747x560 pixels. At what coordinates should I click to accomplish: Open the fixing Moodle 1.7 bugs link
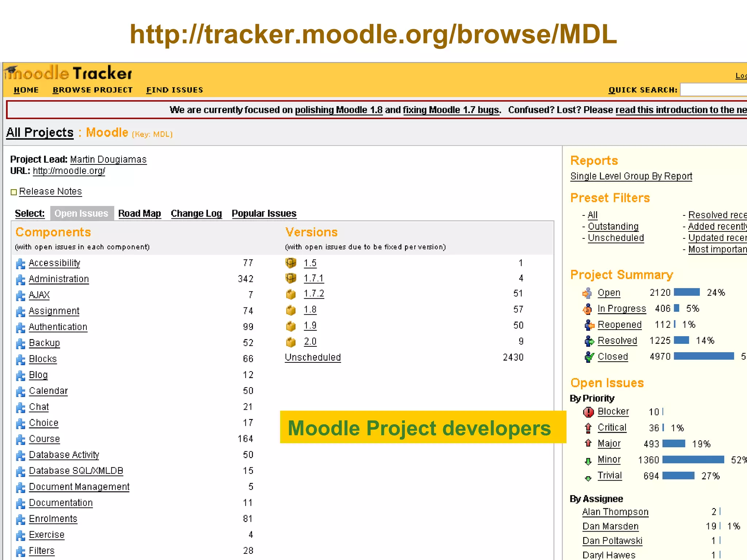pos(451,110)
